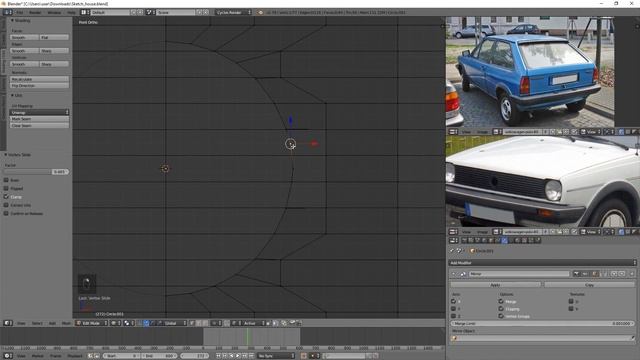
Task: Open the timeline Playback menu
Action: (75, 356)
